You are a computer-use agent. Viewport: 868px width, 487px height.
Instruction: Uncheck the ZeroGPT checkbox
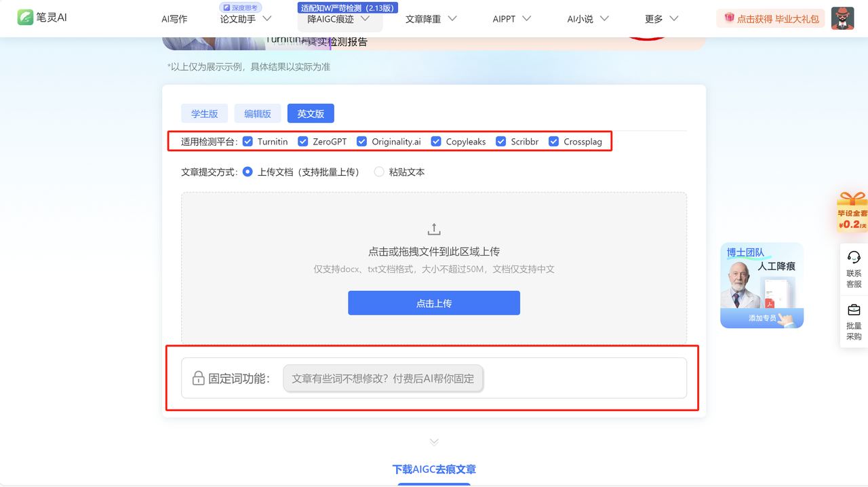click(303, 141)
